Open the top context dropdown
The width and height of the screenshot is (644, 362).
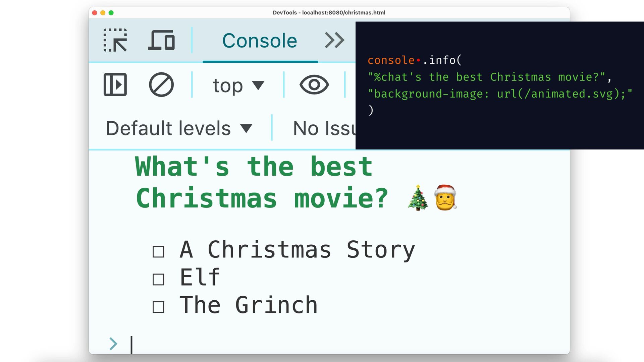(x=238, y=85)
